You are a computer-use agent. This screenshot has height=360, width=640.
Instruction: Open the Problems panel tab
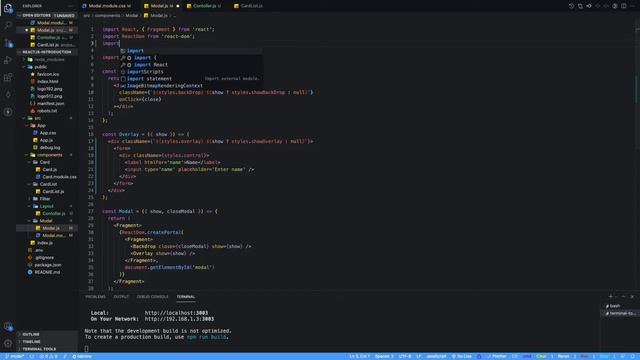(95, 297)
